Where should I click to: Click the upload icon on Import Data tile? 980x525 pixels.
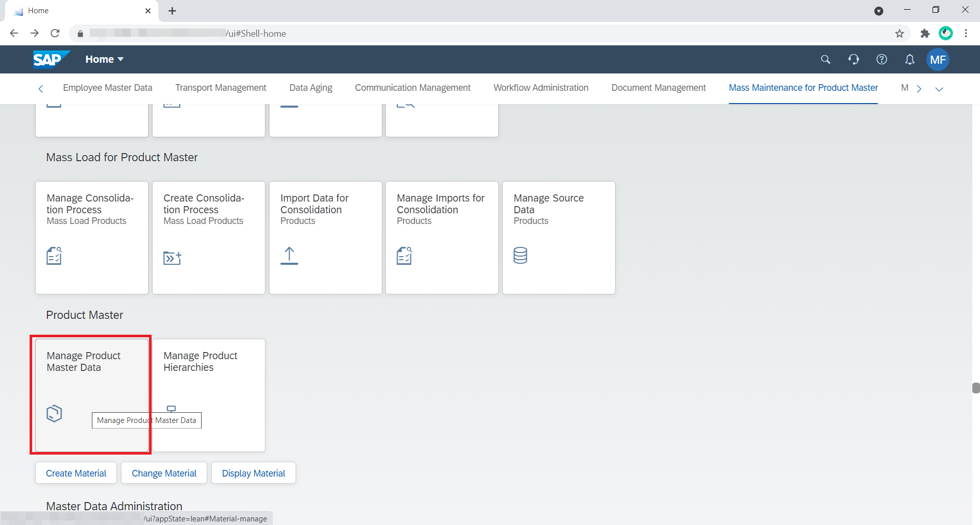(x=289, y=256)
